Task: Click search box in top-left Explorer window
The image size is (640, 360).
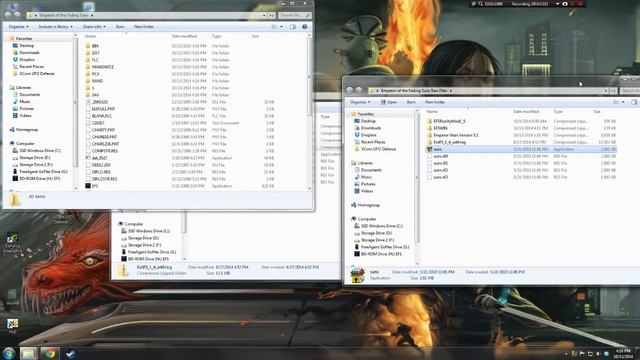Action: pyautogui.click(x=295, y=15)
